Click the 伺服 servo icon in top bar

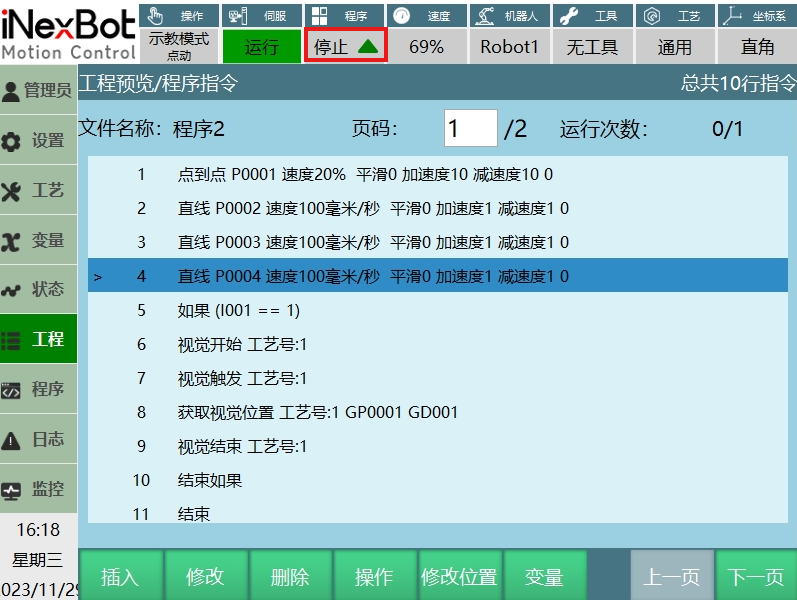point(236,15)
